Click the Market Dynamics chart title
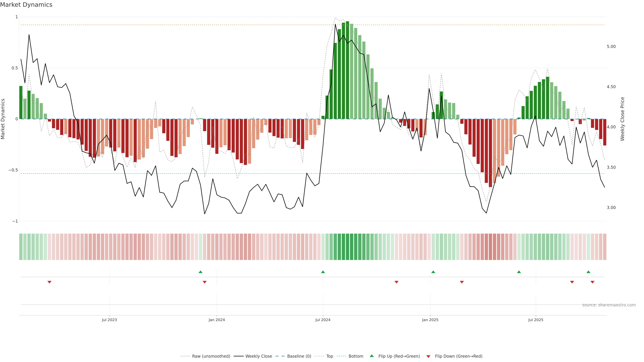Image resolution: width=644 pixels, height=362 pixels. tap(26, 5)
